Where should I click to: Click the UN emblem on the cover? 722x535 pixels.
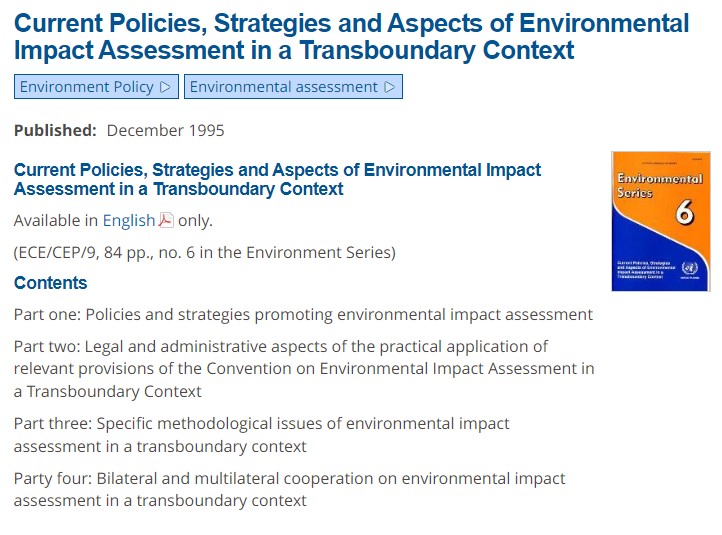689,269
